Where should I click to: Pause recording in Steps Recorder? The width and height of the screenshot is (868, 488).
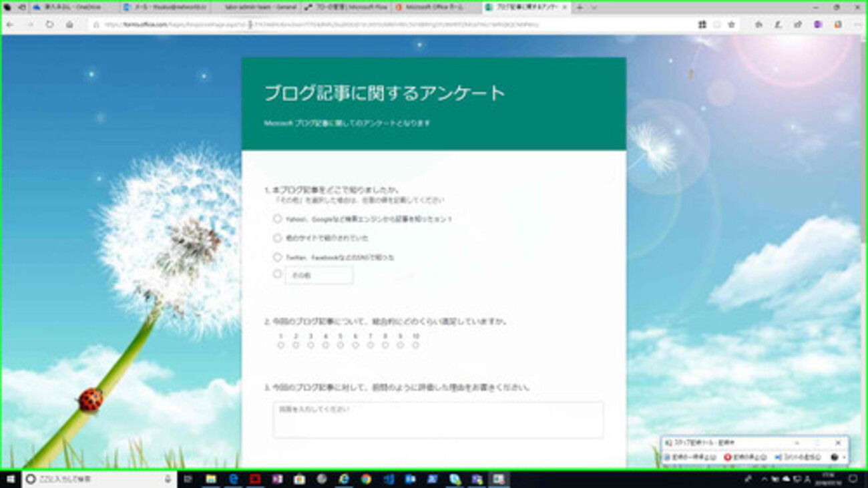690,457
